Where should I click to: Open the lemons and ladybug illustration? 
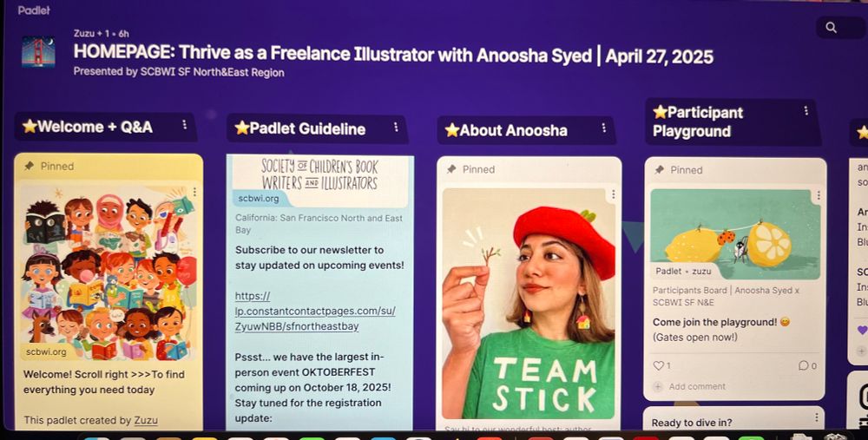pyautogui.click(x=735, y=234)
